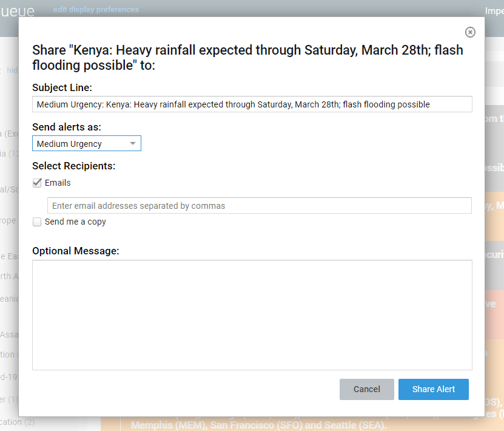
Task: Click the 'Impe' item in top-right header
Action: pos(494,11)
